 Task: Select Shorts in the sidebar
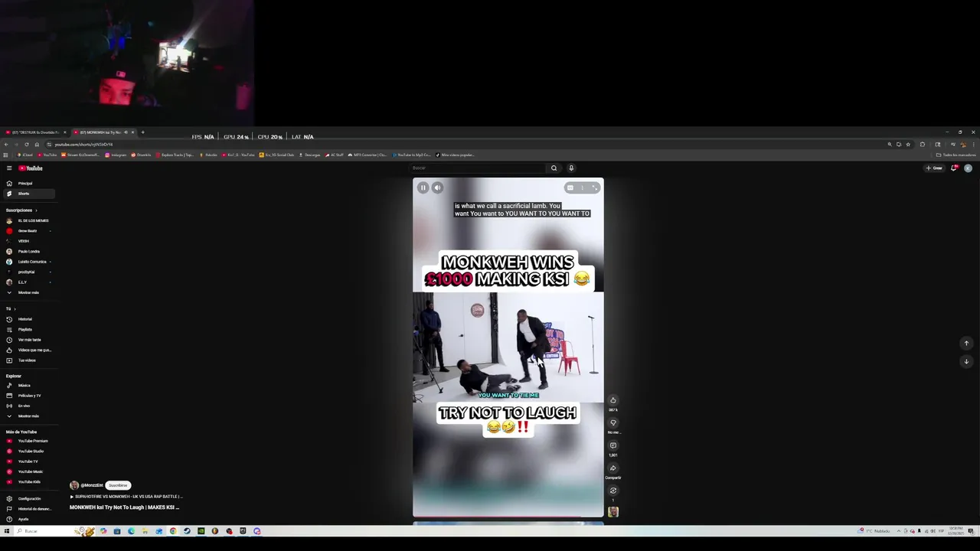(28, 194)
